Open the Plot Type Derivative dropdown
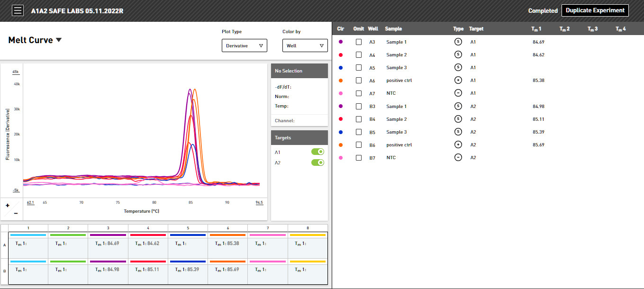Screen dimensions: 644x289 point(245,45)
